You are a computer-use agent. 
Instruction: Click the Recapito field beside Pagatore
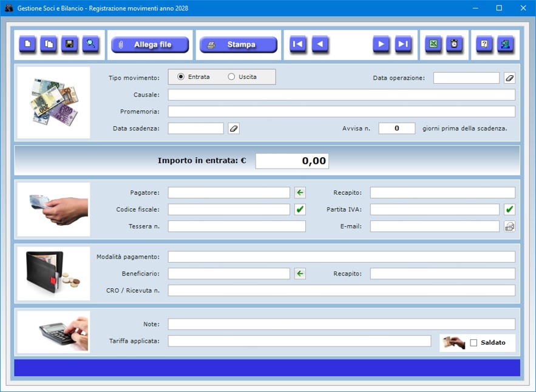pos(443,193)
